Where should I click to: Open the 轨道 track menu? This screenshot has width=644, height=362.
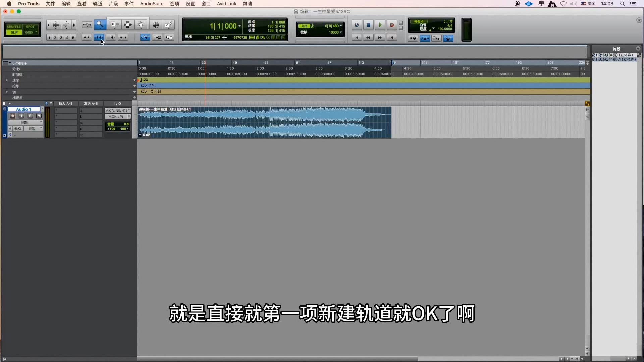tap(97, 4)
